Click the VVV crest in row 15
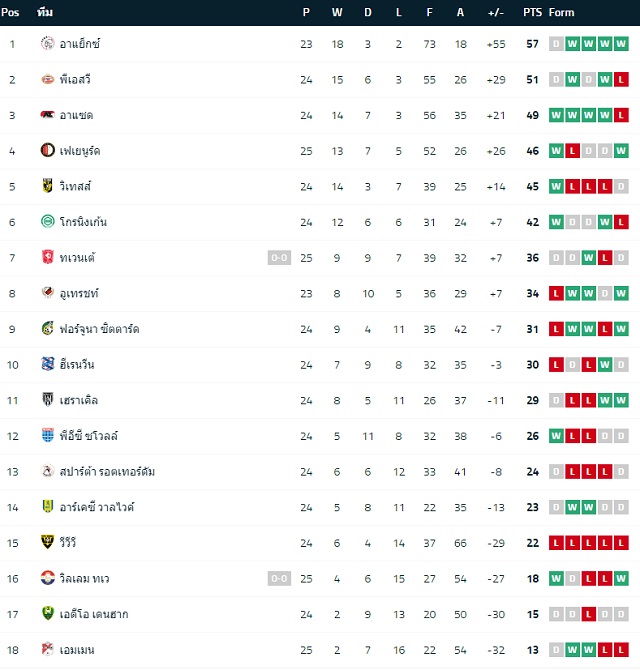The height and width of the screenshot is (670, 640). pos(47,542)
